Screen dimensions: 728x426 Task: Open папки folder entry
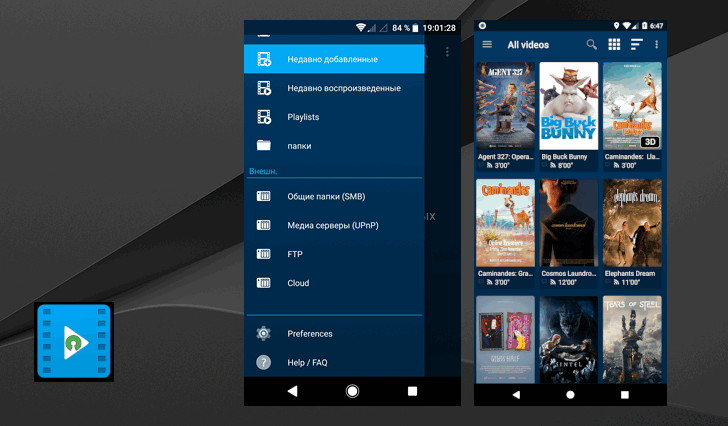click(x=334, y=146)
